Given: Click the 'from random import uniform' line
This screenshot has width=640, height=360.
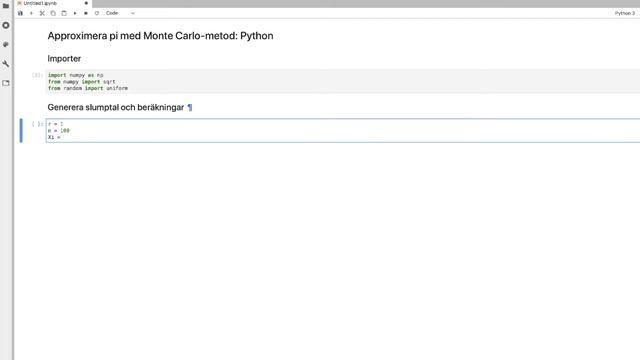Looking at the screenshot, I should coord(88,88).
